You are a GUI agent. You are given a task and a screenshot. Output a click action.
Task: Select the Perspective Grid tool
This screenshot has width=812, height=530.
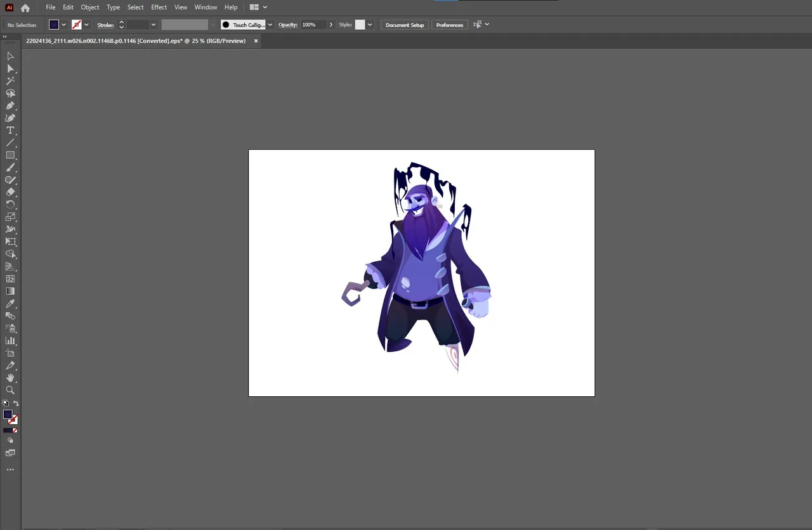10,266
